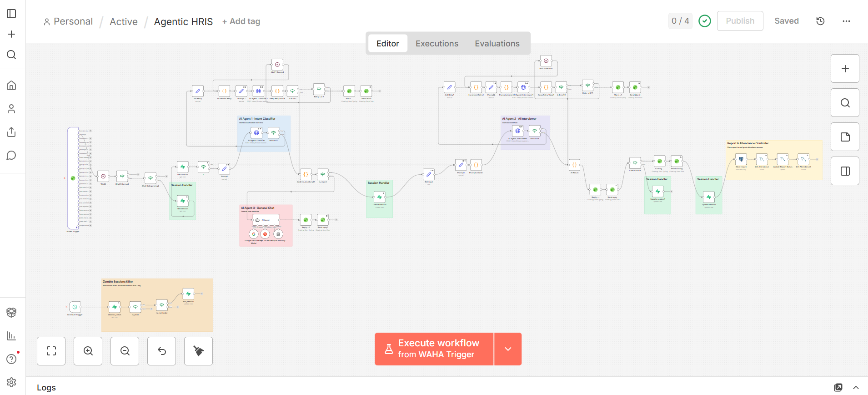The width and height of the screenshot is (868, 395).
Task: Click the Publish button
Action: point(740,21)
